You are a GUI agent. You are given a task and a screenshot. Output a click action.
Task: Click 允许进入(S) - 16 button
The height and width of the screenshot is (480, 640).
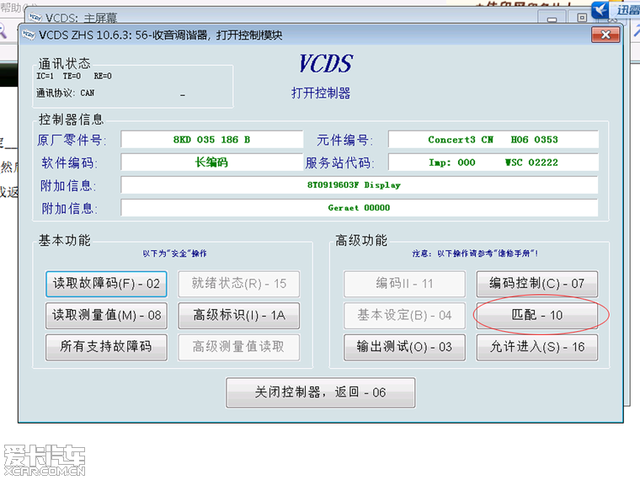point(537,347)
